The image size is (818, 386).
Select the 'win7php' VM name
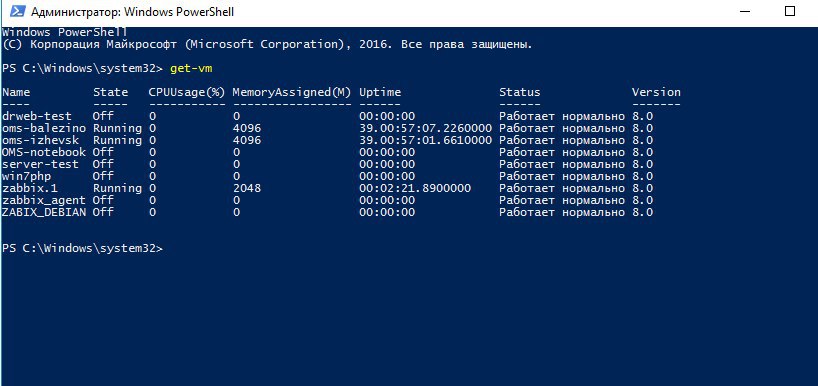click(26, 176)
